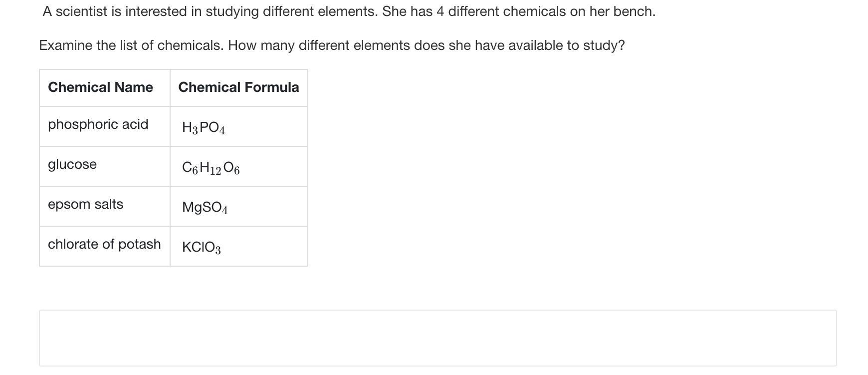Click the C6H12O6 formula
868x375 pixels.
click(211, 168)
